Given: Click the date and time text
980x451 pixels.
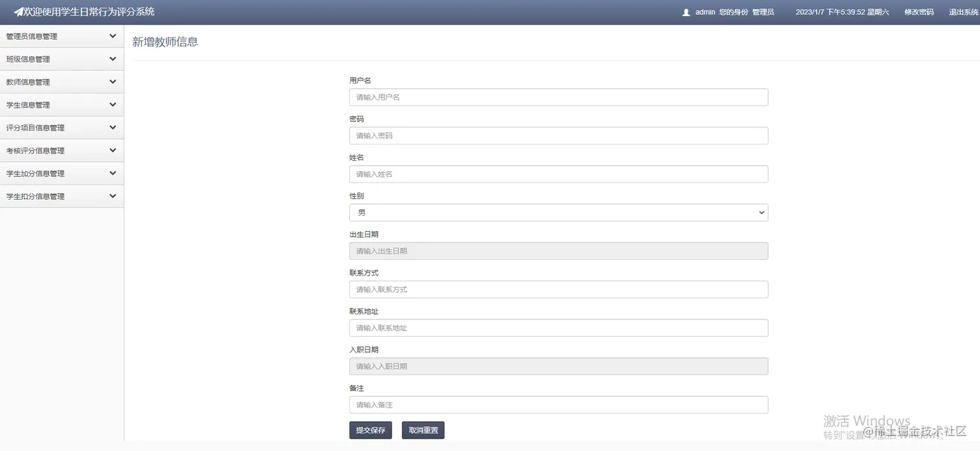Looking at the screenshot, I should [842, 12].
